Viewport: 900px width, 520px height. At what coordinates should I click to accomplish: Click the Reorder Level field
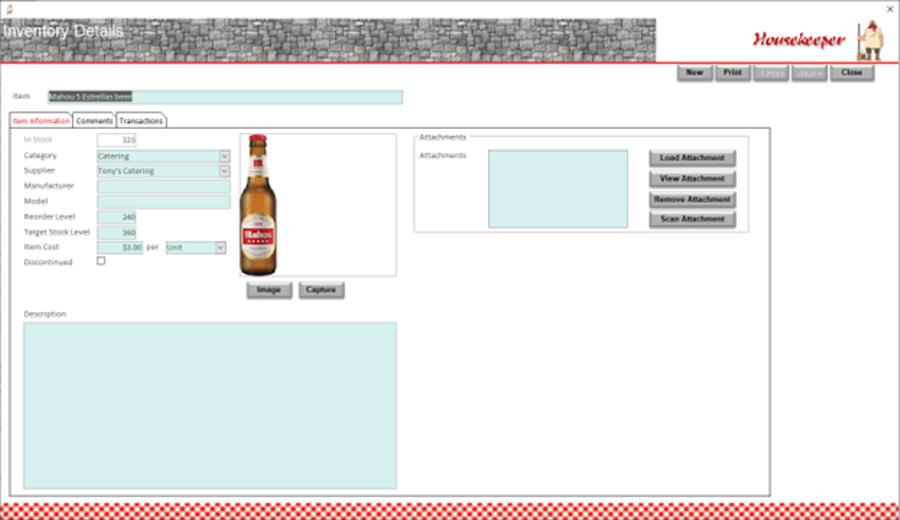click(117, 217)
